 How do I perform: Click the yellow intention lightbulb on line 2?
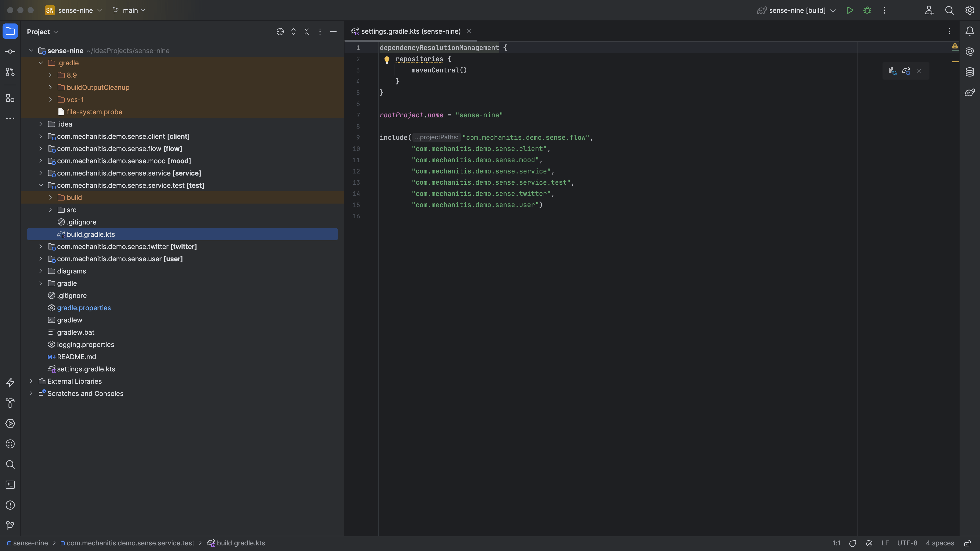coord(387,59)
